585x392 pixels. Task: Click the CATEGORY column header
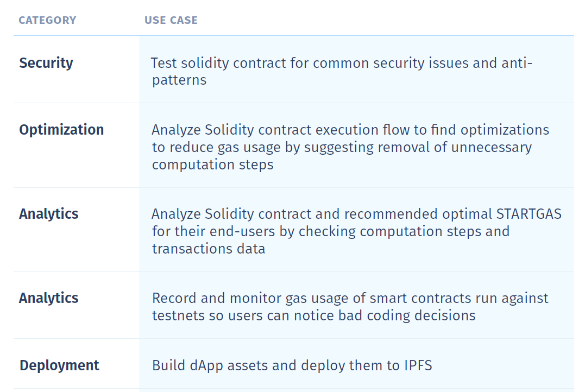[x=47, y=21]
